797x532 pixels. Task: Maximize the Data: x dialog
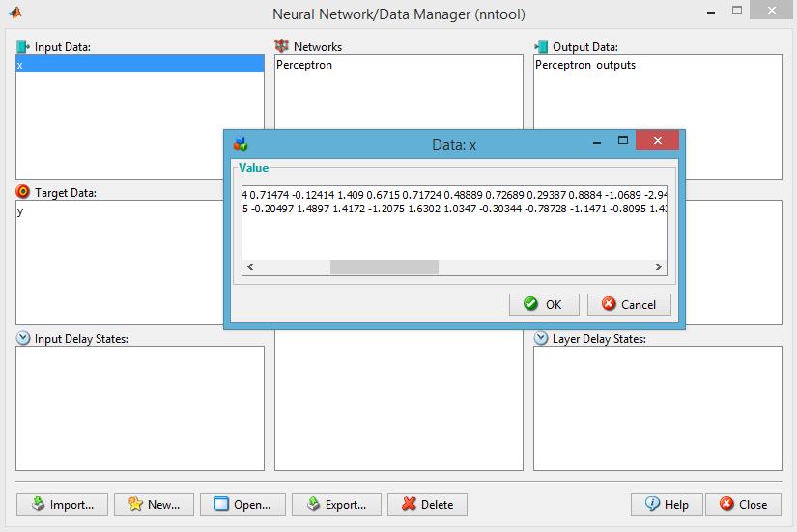coord(623,140)
